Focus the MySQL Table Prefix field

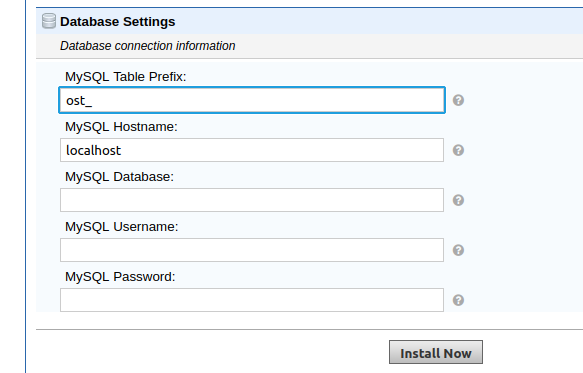coord(252,100)
